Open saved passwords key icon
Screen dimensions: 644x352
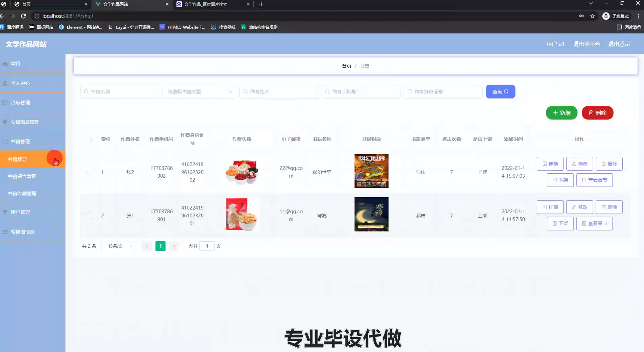(581, 16)
